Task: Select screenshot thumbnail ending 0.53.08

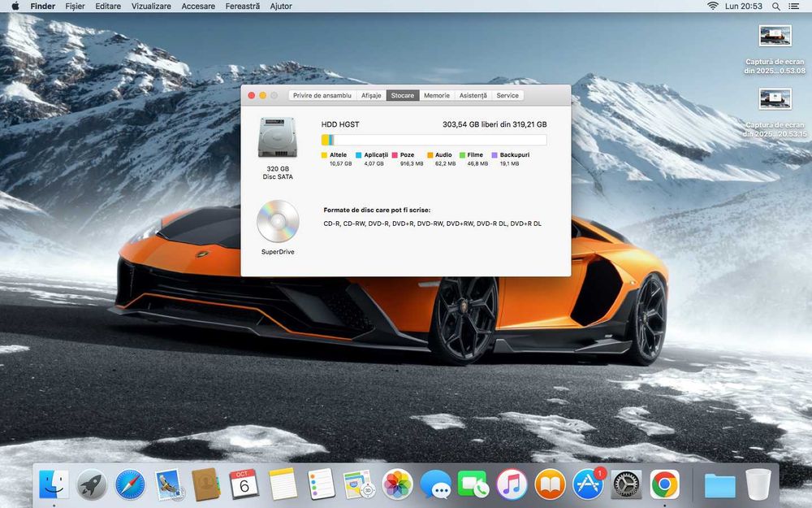Action: 775,36
